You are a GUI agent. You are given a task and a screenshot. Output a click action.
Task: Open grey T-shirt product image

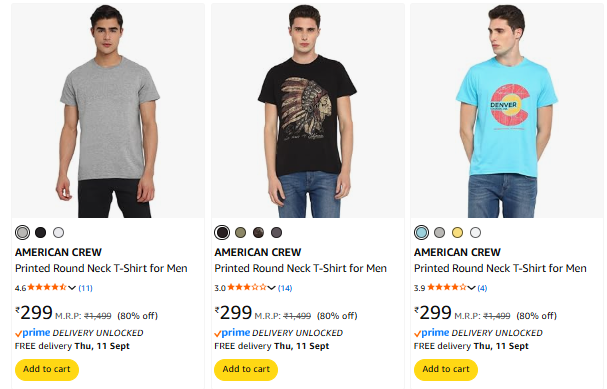(x=108, y=111)
